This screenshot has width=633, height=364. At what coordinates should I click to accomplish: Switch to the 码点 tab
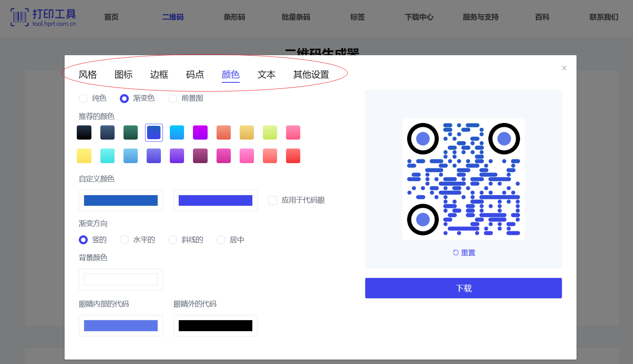(x=195, y=75)
